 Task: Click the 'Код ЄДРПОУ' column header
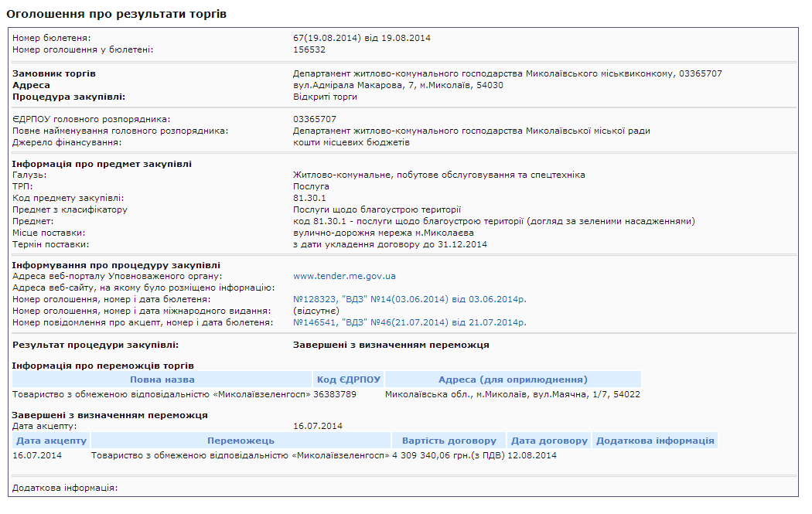pyautogui.click(x=349, y=380)
